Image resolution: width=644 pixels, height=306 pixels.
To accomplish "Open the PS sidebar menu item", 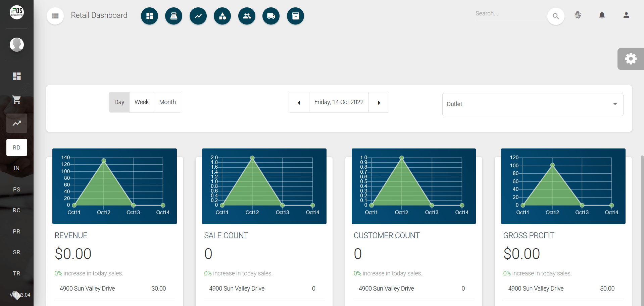I will (16, 189).
